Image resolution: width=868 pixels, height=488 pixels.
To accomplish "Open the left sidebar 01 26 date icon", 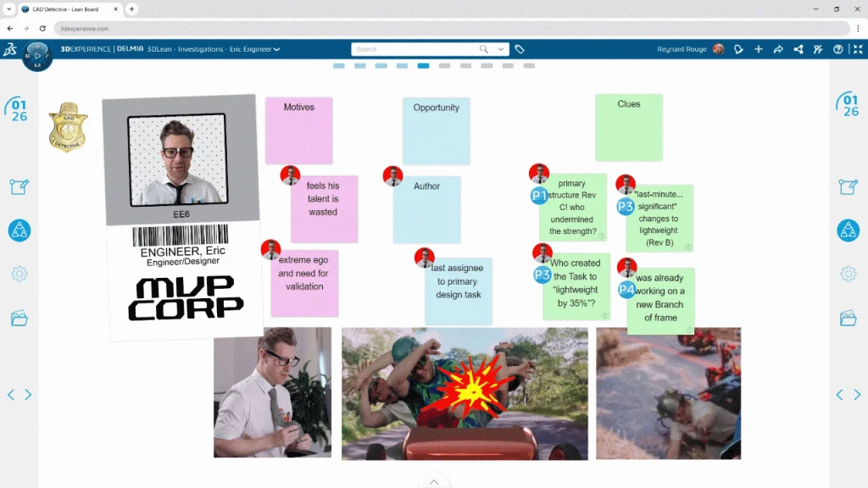I will click(19, 109).
